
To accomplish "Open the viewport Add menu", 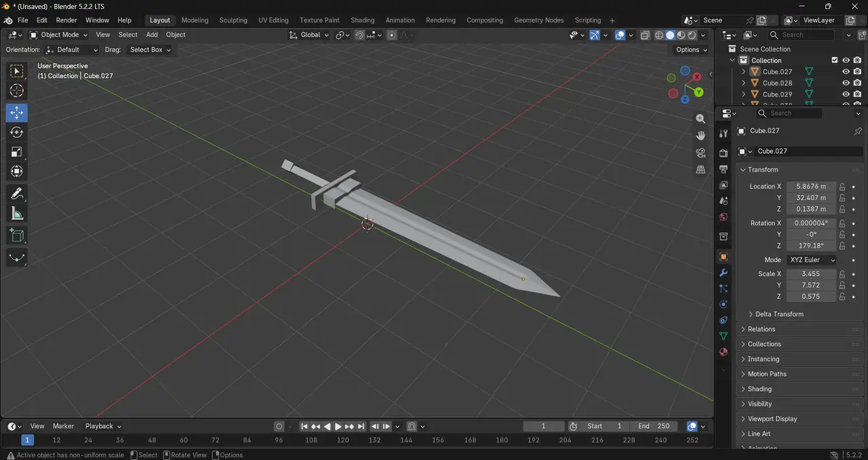I will (152, 35).
